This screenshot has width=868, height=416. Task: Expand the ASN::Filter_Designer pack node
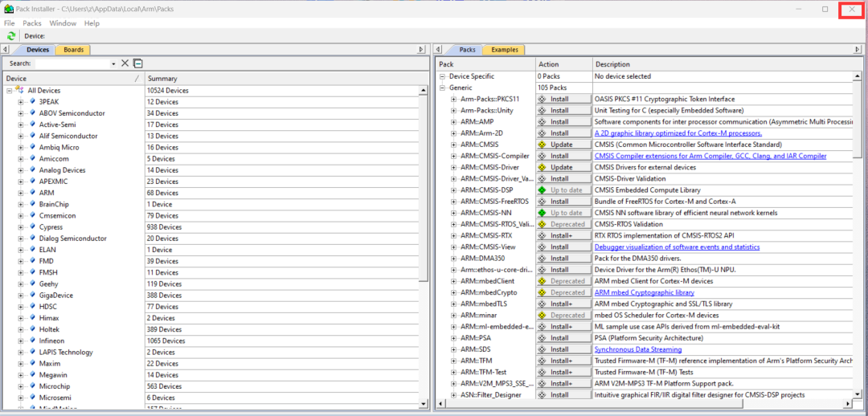[x=453, y=395]
